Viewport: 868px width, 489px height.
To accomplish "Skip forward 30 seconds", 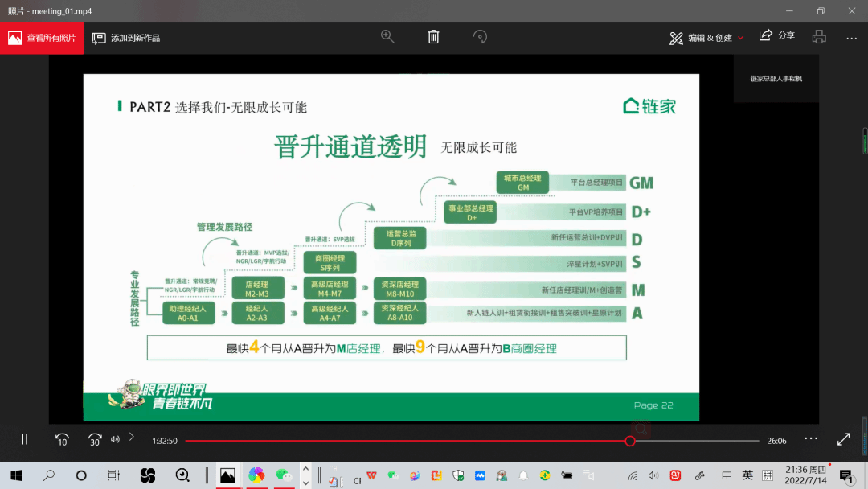I will coord(95,439).
